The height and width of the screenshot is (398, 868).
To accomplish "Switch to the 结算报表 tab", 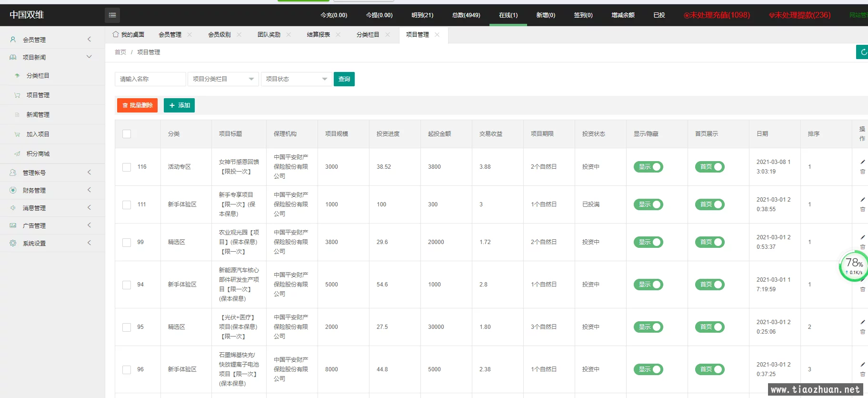I will pyautogui.click(x=318, y=34).
